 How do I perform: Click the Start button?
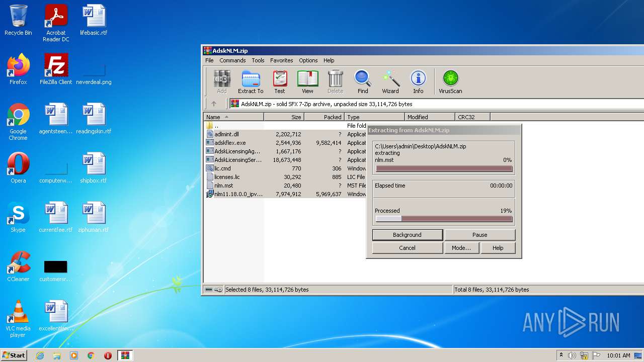pyautogui.click(x=14, y=355)
